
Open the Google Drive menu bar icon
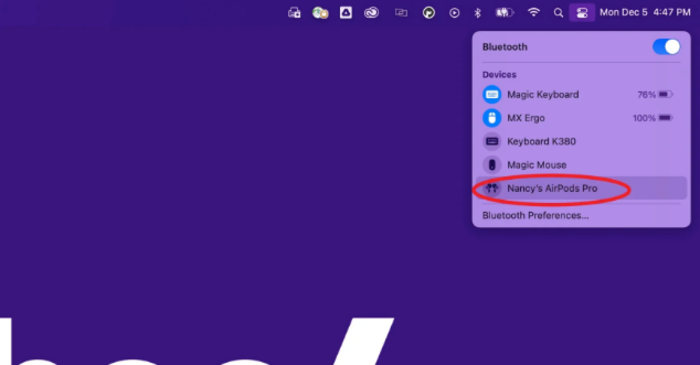click(346, 12)
